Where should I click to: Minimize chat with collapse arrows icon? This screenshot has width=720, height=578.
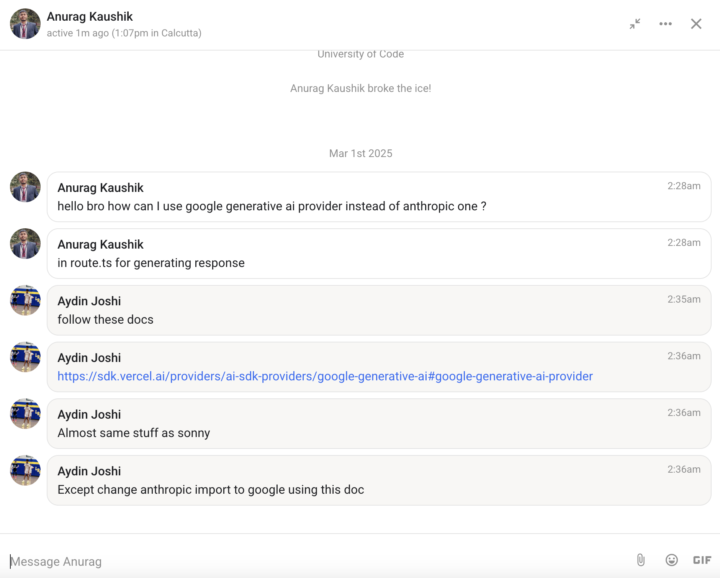(x=635, y=24)
